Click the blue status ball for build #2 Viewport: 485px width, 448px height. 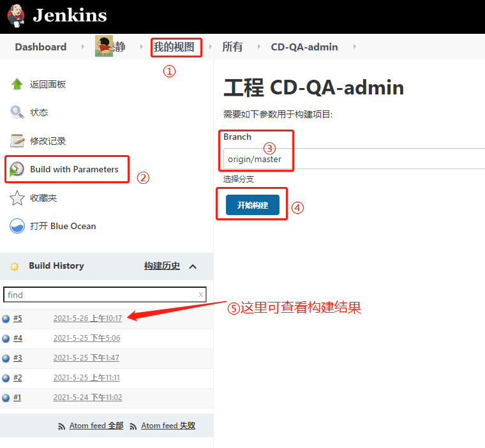tap(6, 378)
